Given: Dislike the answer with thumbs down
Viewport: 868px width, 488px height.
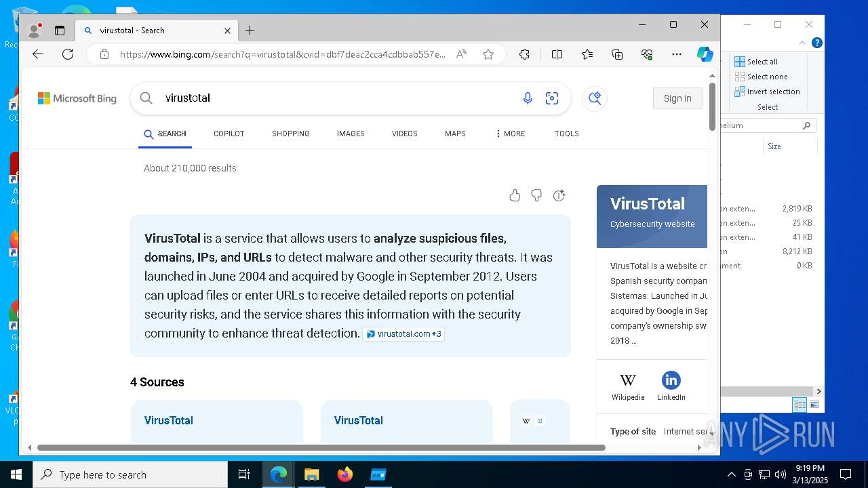Looking at the screenshot, I should (x=536, y=196).
